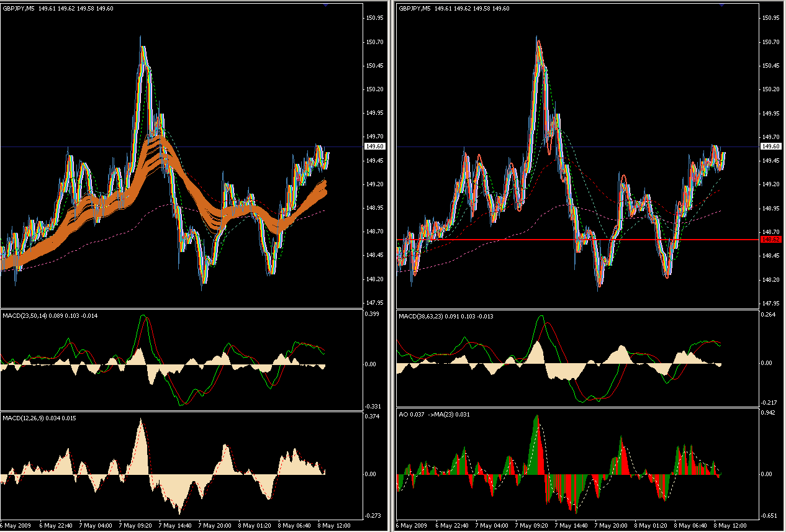
Task: Click the 147.95 price level on left chart scale
Action: pos(374,303)
